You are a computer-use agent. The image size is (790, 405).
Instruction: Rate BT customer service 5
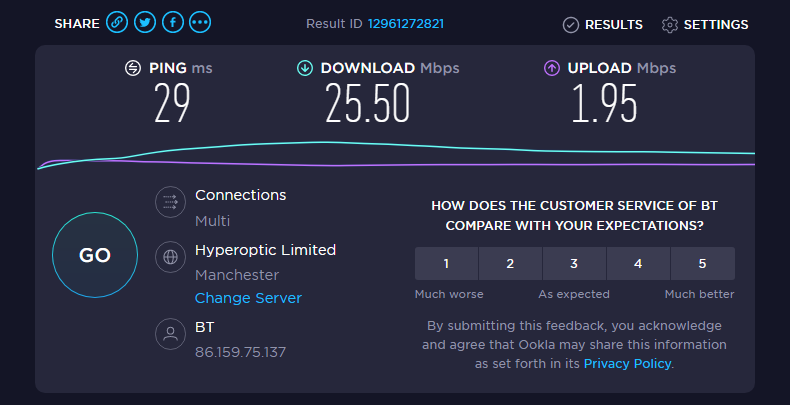click(x=702, y=264)
